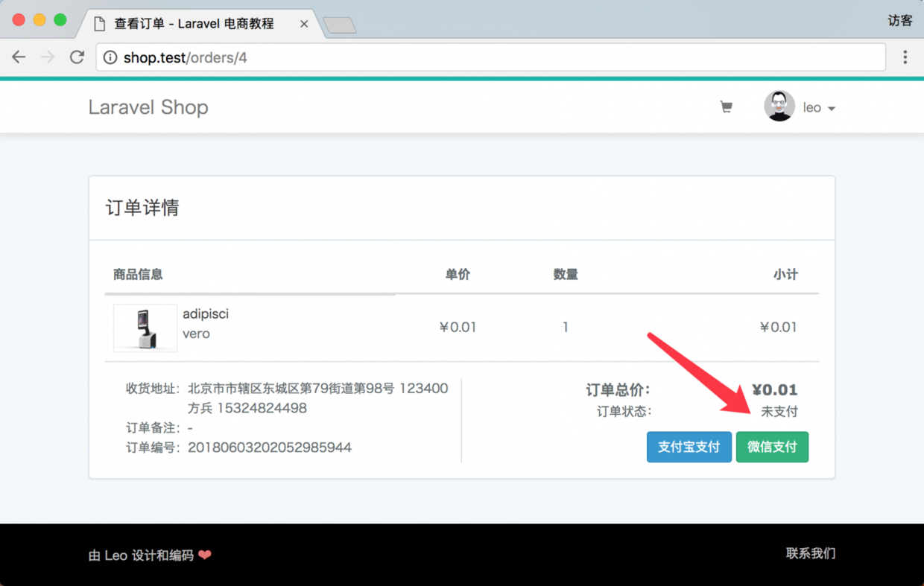Click the browser forward arrow
The image size is (924, 586).
coord(48,57)
